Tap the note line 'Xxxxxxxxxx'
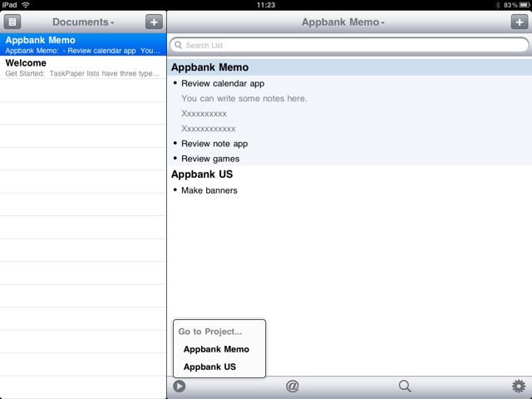The width and height of the screenshot is (532, 399). (204, 113)
